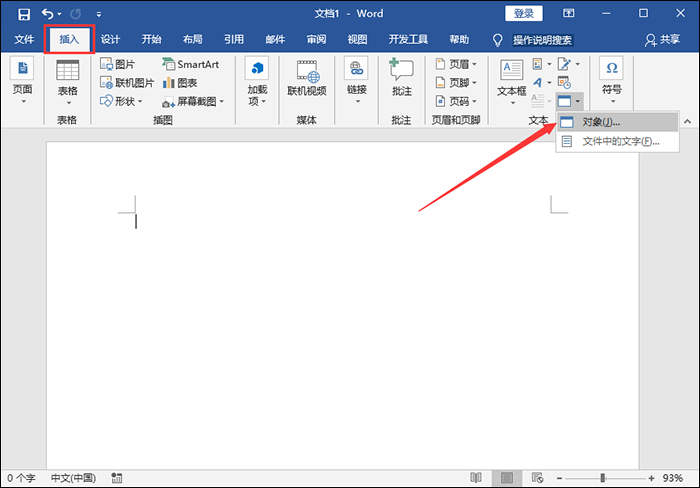This screenshot has height=488, width=700.
Task: Toggle the object button dropdown arrow
Action: tap(578, 101)
